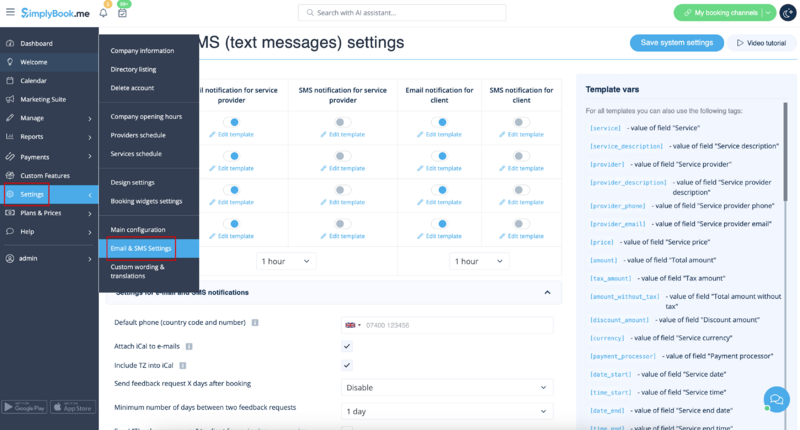The height and width of the screenshot is (430, 800).
Task: Edit template for first row SMS client
Action: (521, 134)
